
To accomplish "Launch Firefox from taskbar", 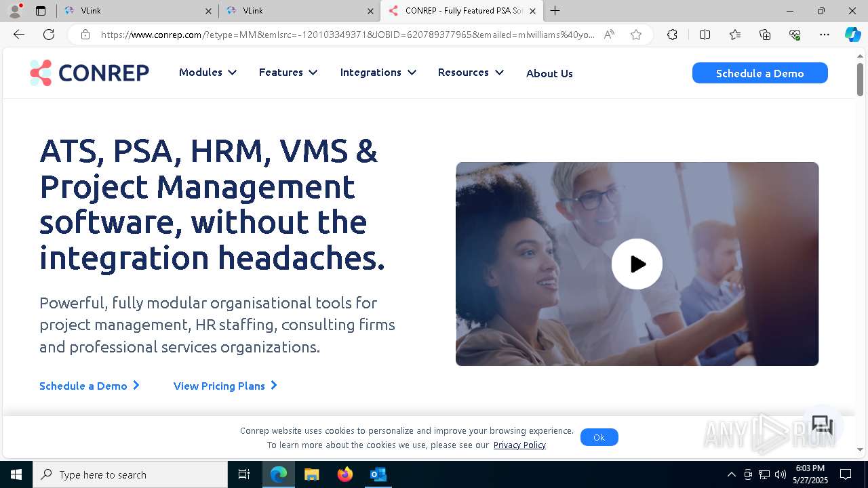I will [x=345, y=474].
